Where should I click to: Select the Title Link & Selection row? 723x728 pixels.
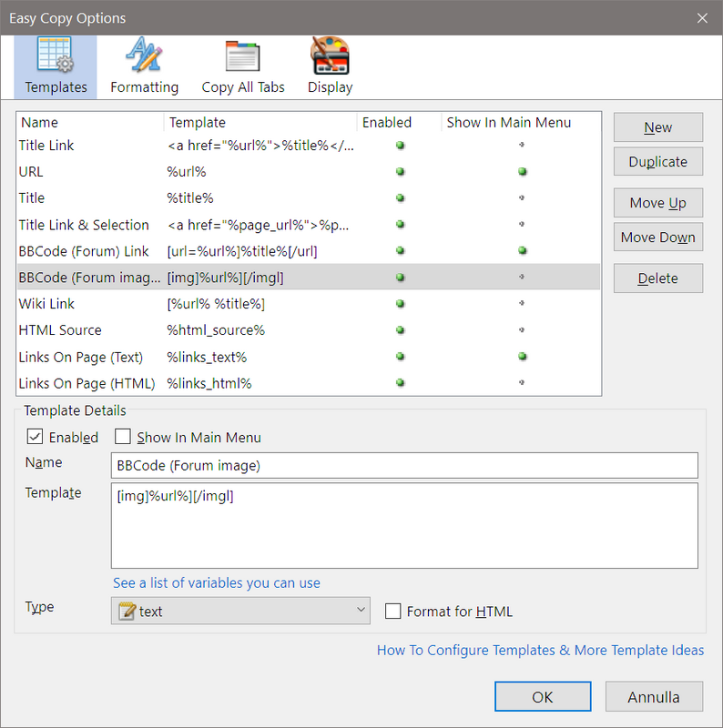[309, 225]
